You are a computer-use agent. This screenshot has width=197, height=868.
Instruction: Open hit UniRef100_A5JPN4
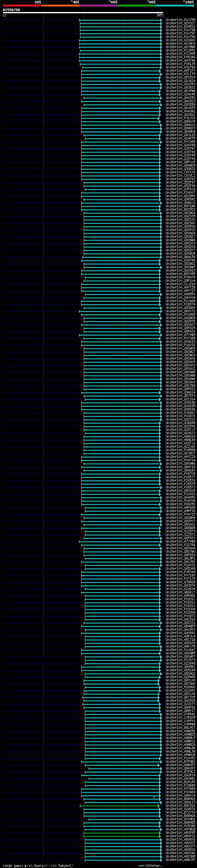tap(180, 91)
